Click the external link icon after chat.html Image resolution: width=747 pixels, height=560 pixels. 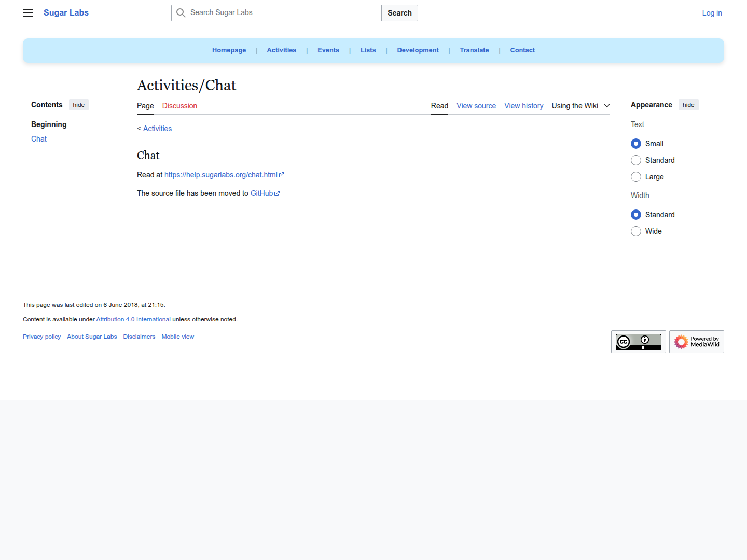(282, 175)
